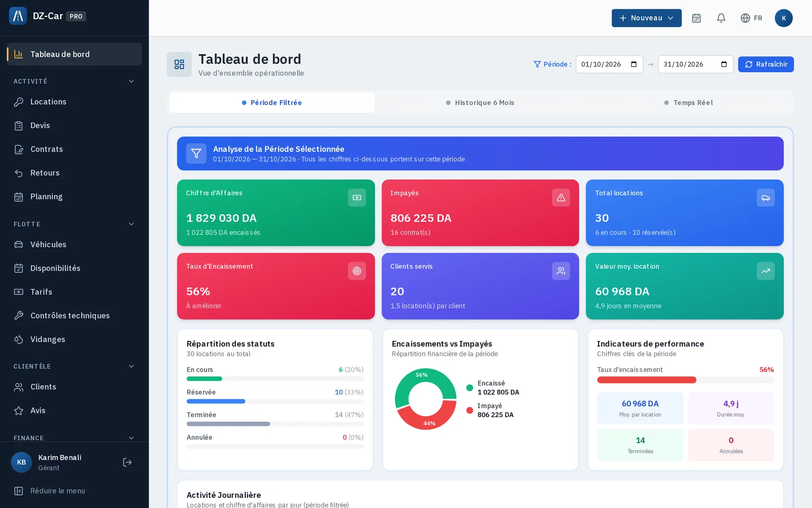Click the Réservée blue progress bar
The image size is (812, 508).
(x=216, y=401)
